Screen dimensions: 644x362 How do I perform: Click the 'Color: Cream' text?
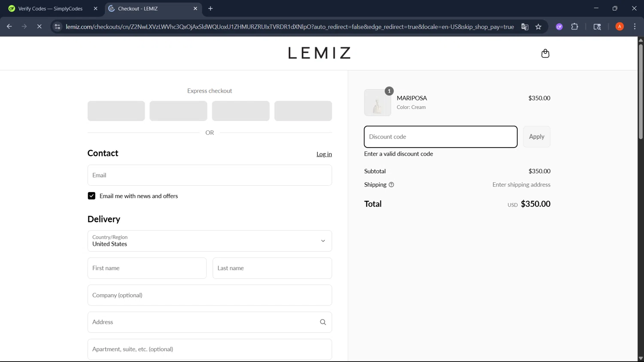coord(411,107)
